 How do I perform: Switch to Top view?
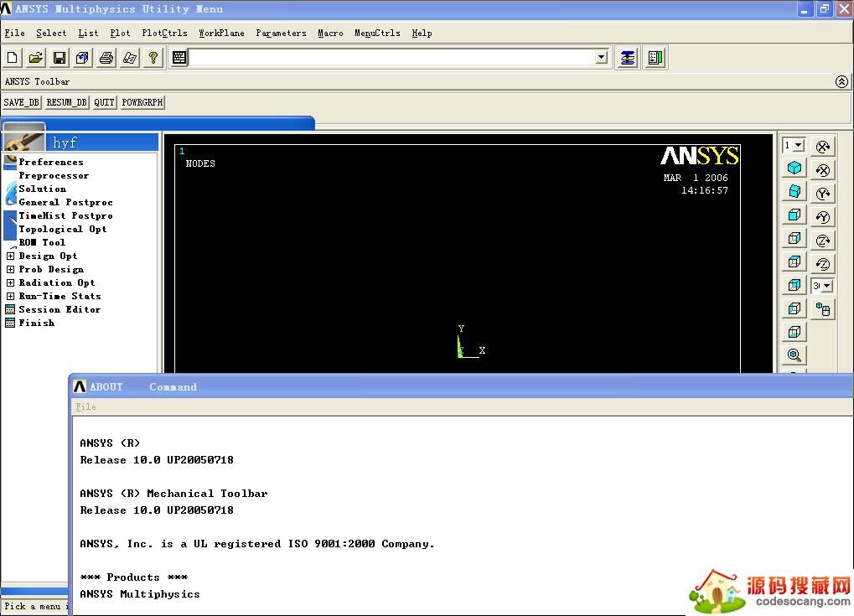click(794, 261)
